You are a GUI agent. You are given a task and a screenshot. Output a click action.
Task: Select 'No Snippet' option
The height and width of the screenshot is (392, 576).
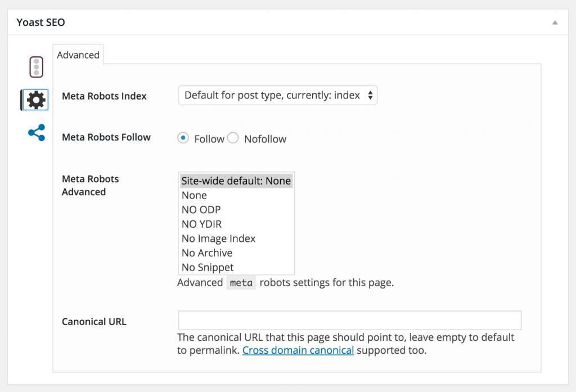(x=236, y=267)
